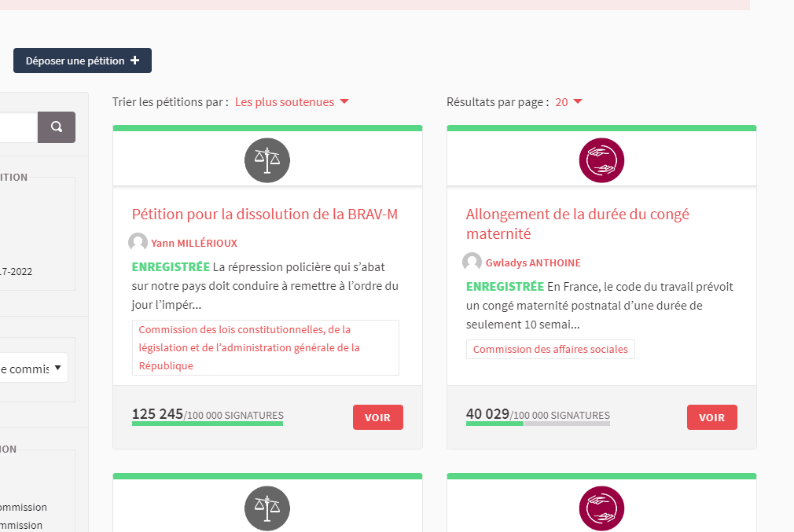Click the plus icon on Déposer une pétition
The height and width of the screenshot is (532, 794).
click(134, 61)
